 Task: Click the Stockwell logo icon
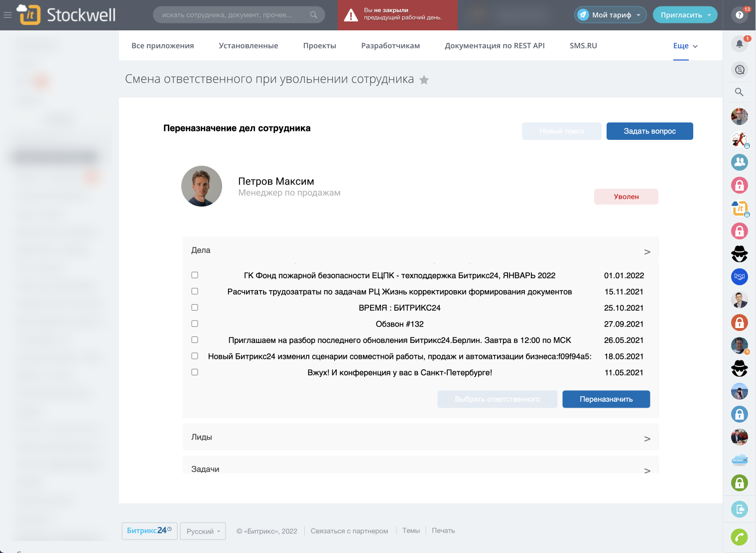point(28,14)
